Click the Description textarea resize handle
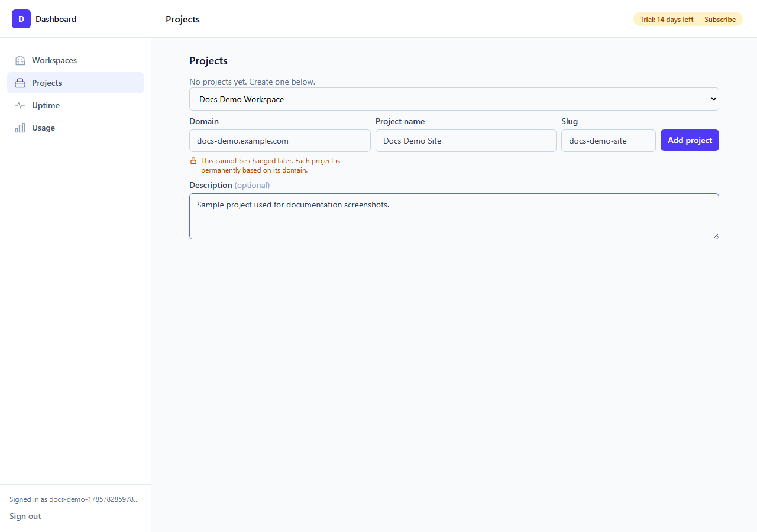 [x=715, y=235]
